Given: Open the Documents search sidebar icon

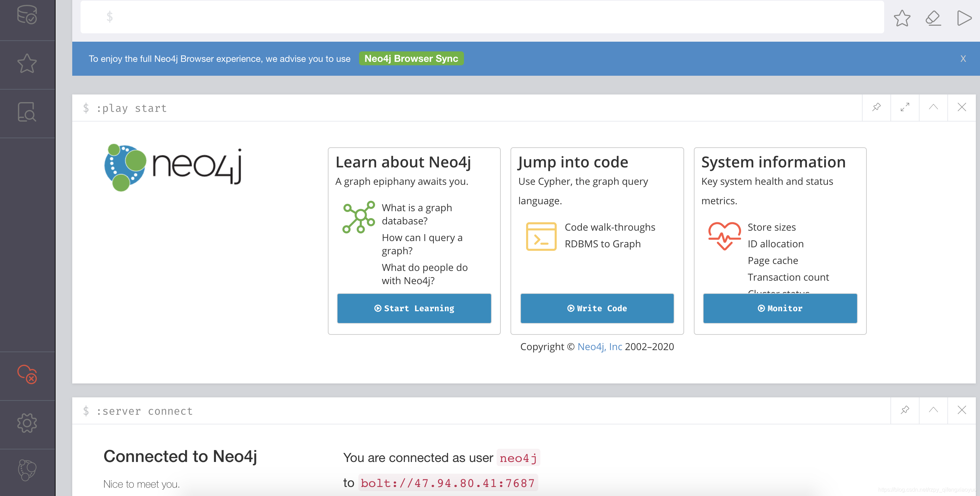Looking at the screenshot, I should point(27,112).
